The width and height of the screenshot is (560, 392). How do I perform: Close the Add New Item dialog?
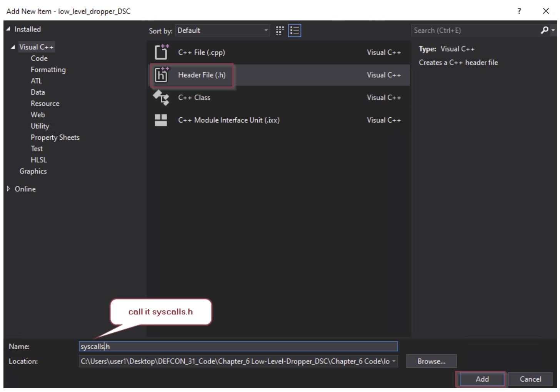tap(546, 11)
